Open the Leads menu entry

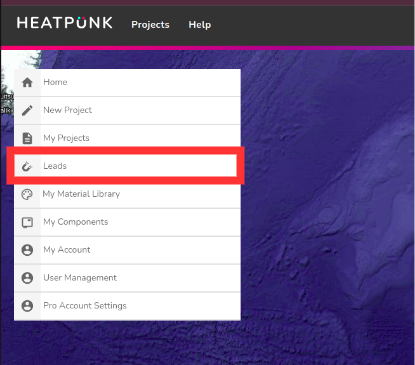point(126,166)
